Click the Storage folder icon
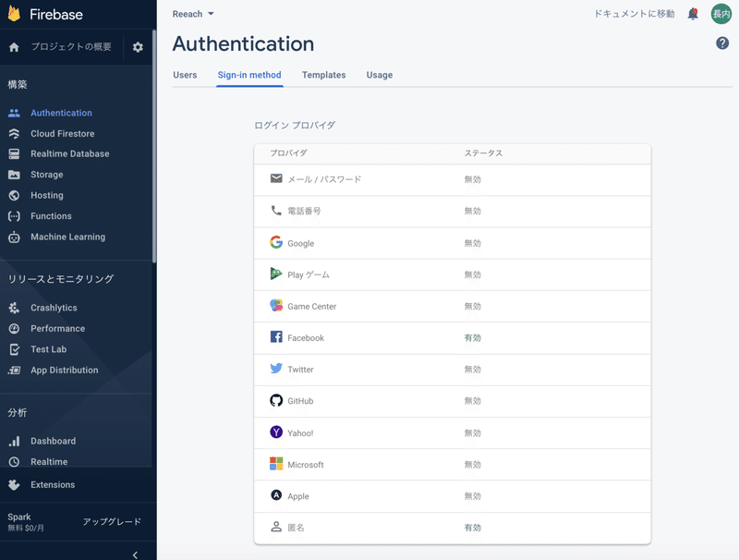The width and height of the screenshot is (739, 560). 14,175
